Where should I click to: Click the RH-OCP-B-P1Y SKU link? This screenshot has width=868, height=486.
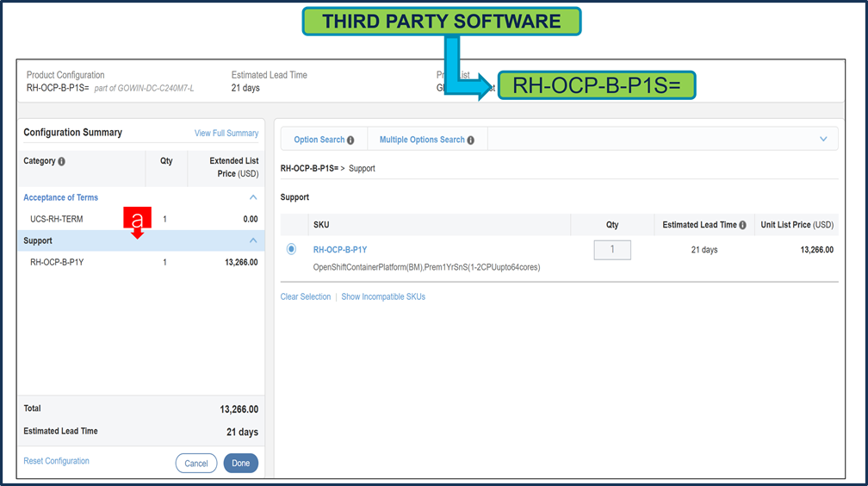point(340,250)
